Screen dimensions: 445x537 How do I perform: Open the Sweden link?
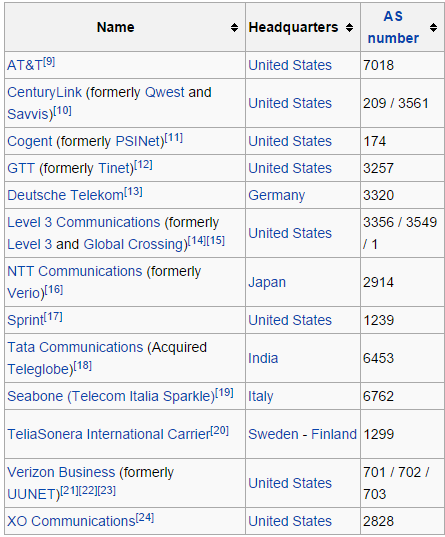(x=273, y=434)
